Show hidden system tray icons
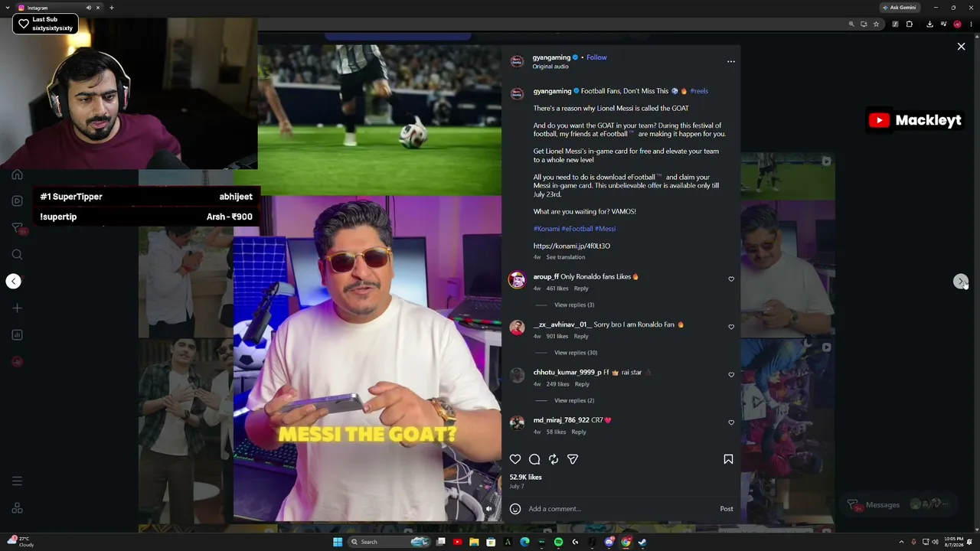The image size is (980, 551). 901,542
